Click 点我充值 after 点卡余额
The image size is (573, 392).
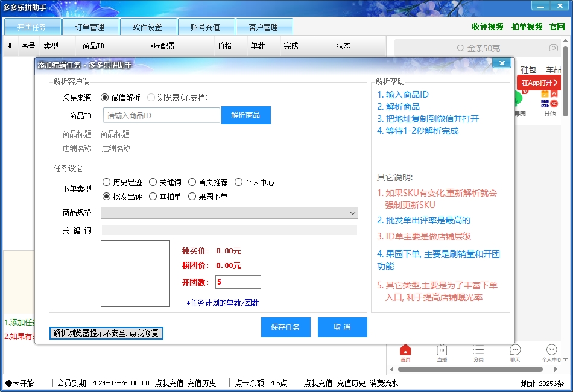coord(318,383)
